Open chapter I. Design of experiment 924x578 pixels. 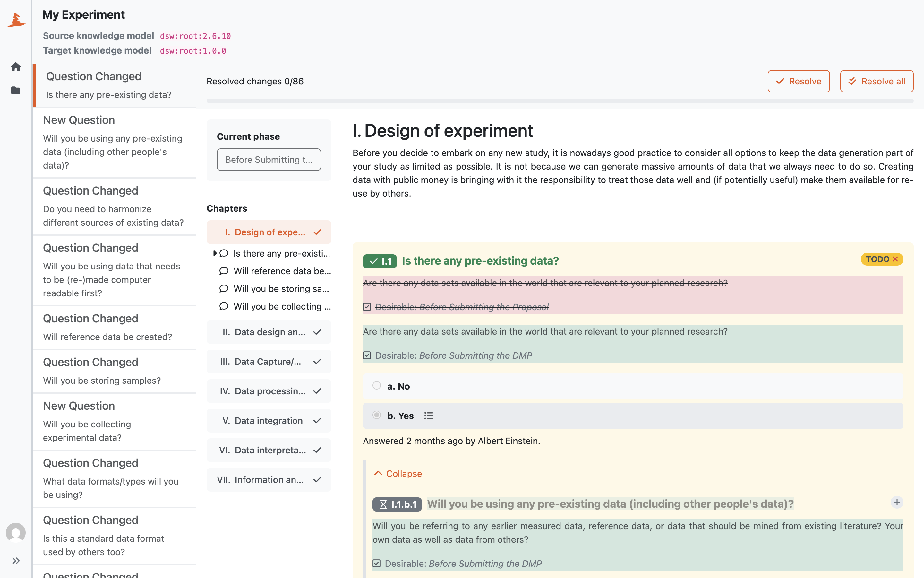coord(269,232)
